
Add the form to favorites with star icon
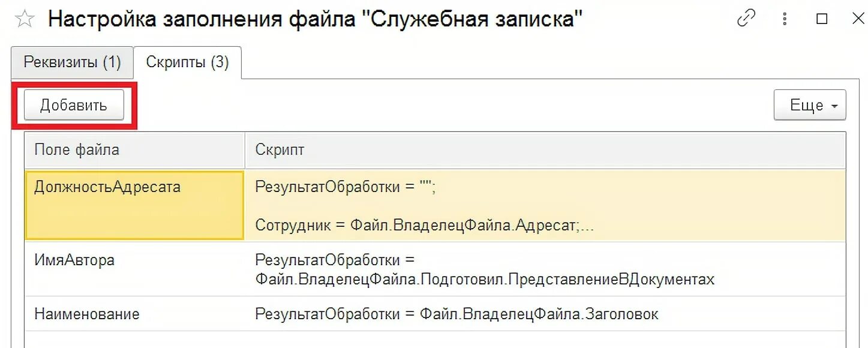point(25,19)
